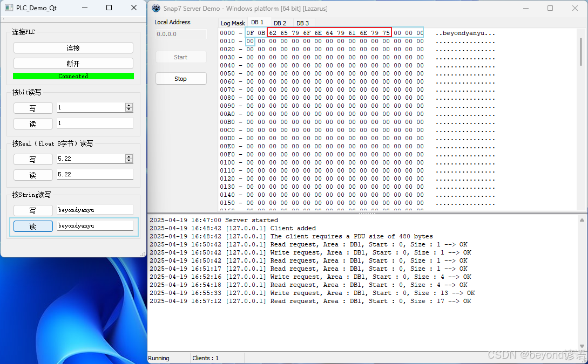Click log panel scrollbar down arrow

pos(582,346)
